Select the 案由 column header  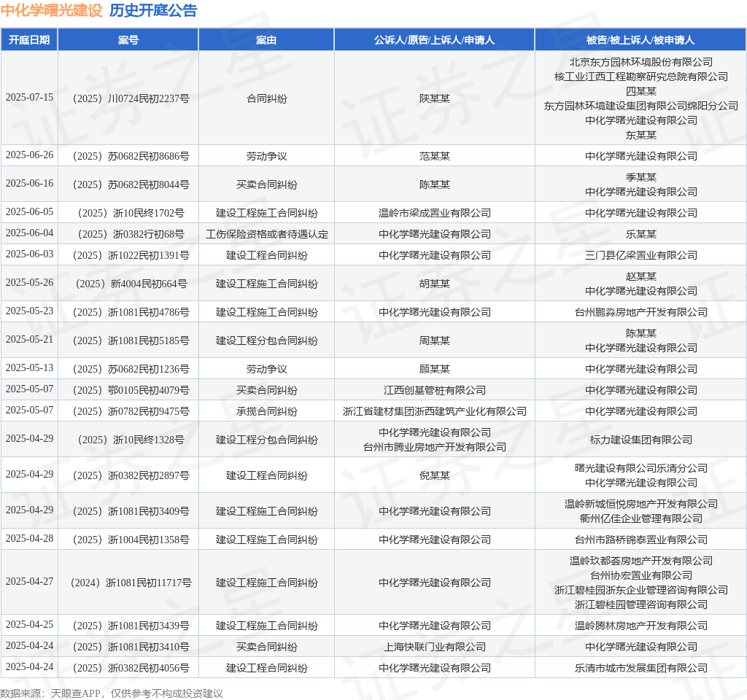pyautogui.click(x=266, y=40)
